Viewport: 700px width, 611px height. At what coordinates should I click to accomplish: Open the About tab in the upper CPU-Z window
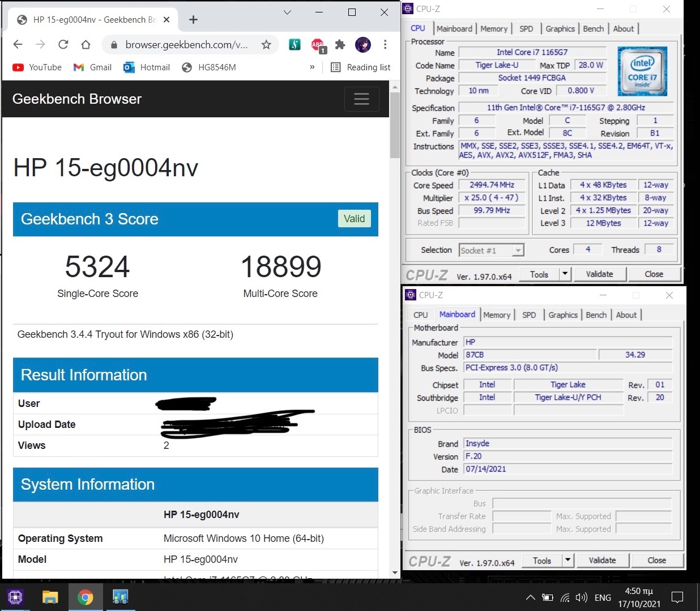tap(624, 29)
